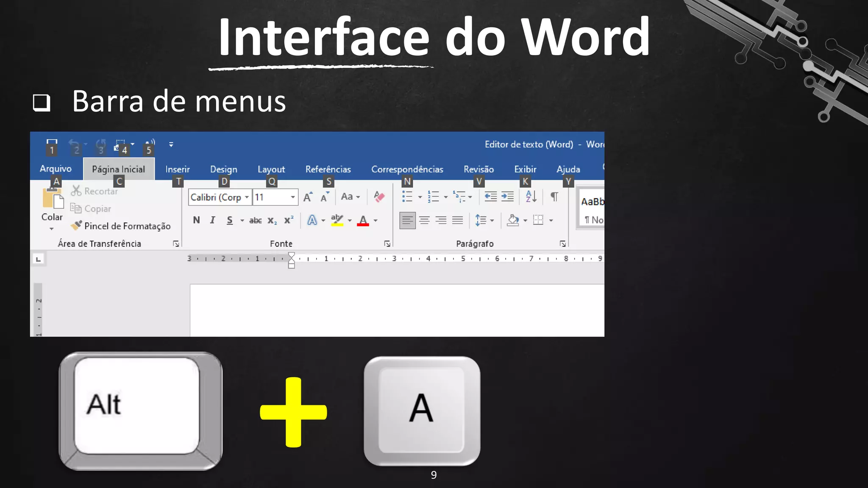Toggle Show paragraph marks pilcrow
The image size is (868, 488).
click(x=554, y=197)
